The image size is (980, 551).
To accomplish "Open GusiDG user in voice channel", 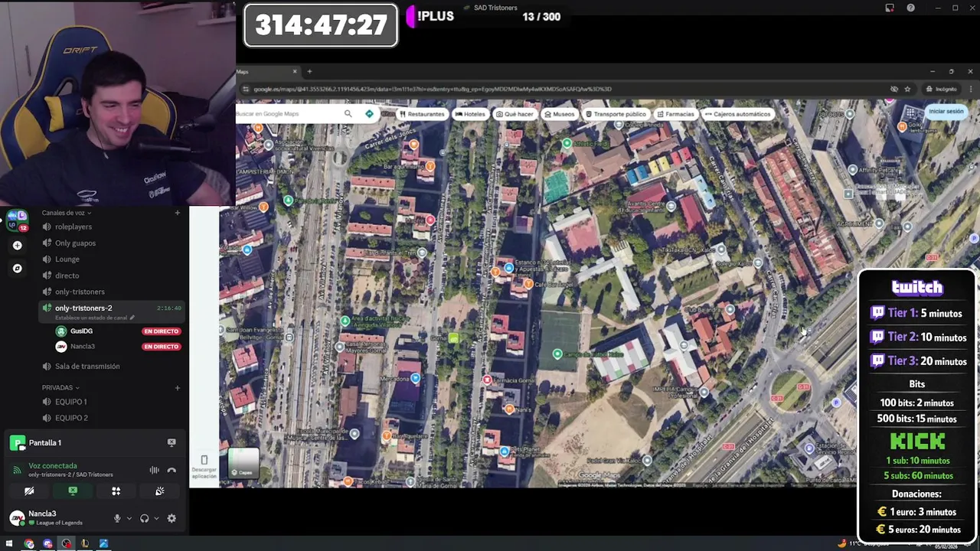I will (81, 331).
